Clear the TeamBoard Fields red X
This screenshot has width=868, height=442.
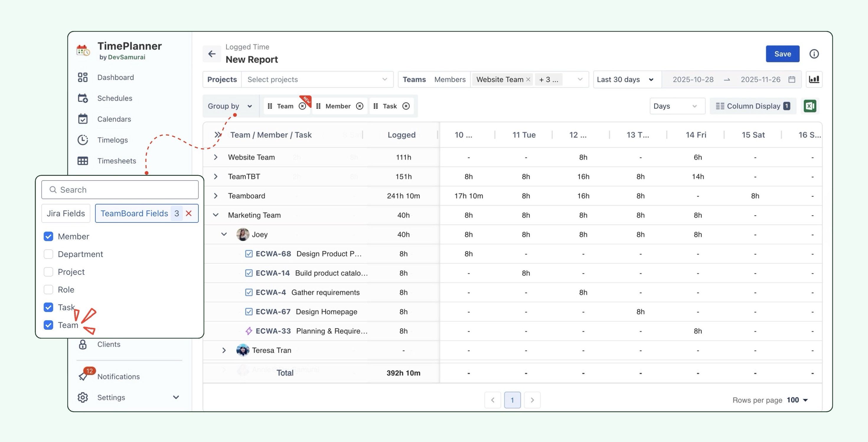189,213
